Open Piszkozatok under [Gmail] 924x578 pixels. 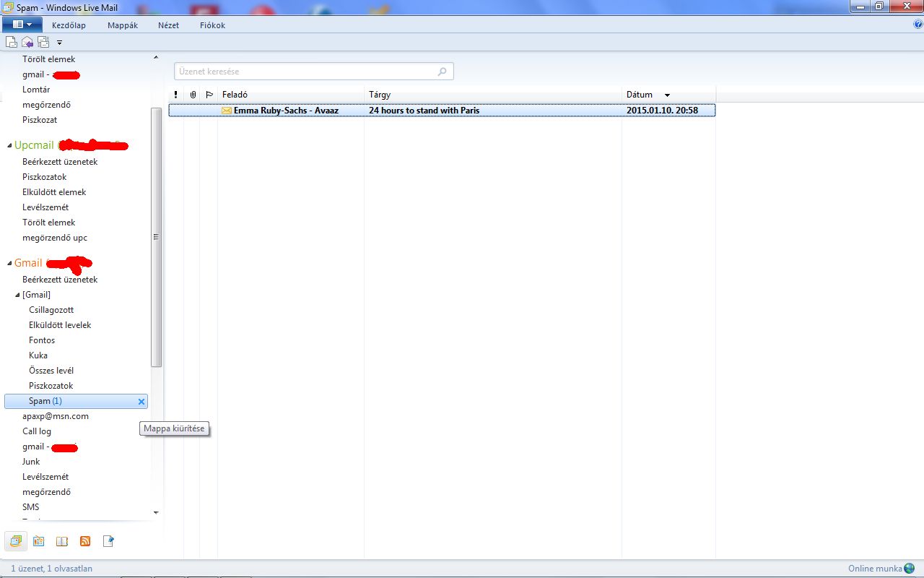click(x=51, y=386)
